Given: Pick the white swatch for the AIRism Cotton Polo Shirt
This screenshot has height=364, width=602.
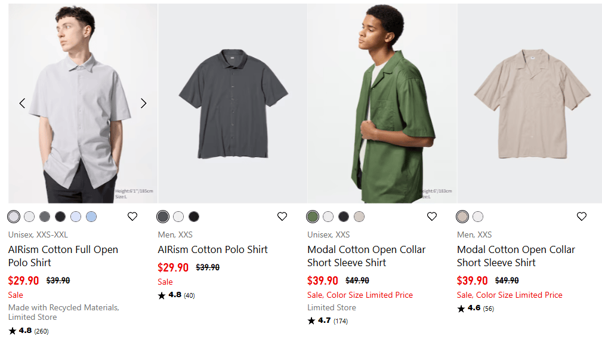Looking at the screenshot, I should 178,217.
